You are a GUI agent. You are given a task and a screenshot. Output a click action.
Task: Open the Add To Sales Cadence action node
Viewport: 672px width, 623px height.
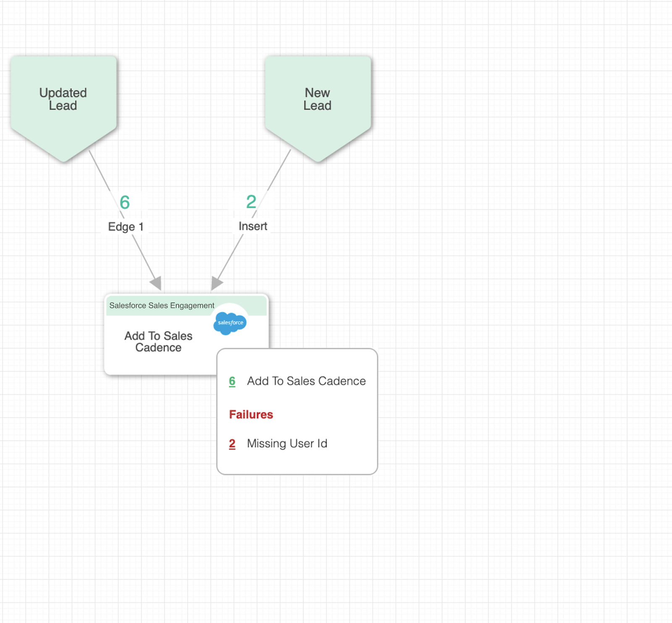(158, 342)
